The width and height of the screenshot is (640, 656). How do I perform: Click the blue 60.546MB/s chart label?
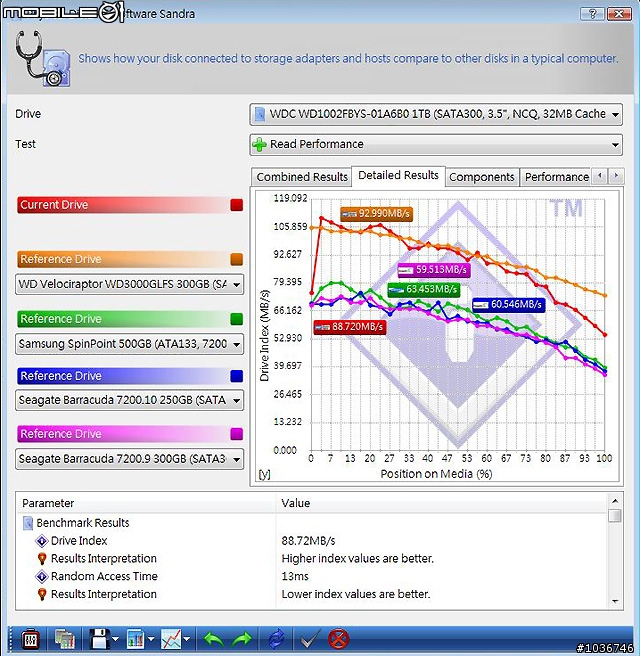(509, 305)
